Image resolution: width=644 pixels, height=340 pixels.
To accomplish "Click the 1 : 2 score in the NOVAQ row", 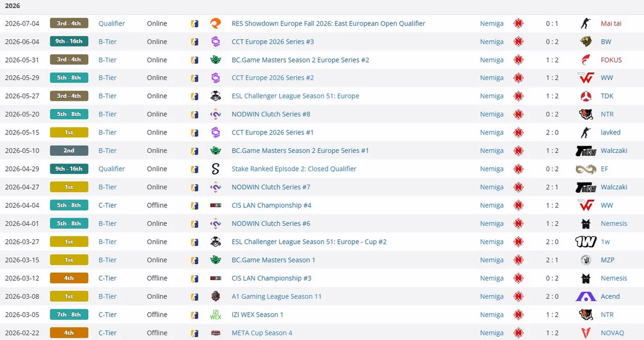I will pos(552,333).
